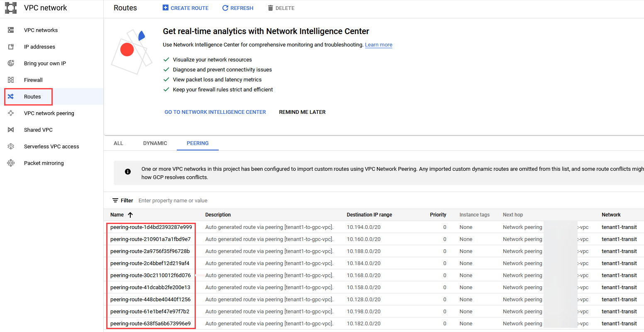644x332 pixels.
Task: Click the VPC network peering icon
Action: [x=11, y=113]
